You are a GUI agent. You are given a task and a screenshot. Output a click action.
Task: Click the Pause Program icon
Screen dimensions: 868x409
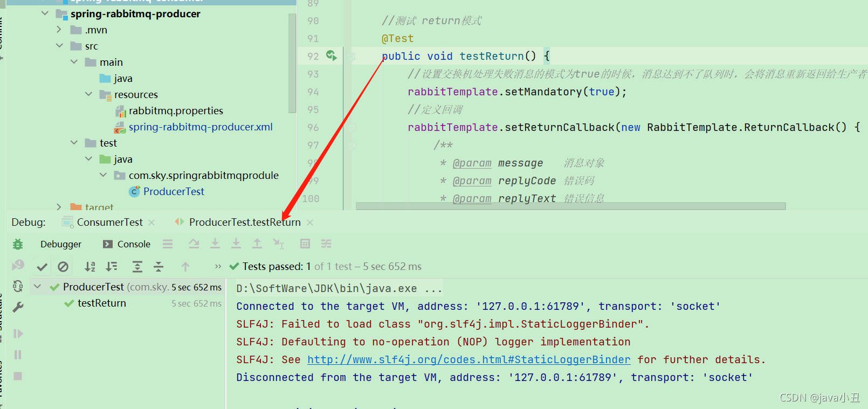18,355
